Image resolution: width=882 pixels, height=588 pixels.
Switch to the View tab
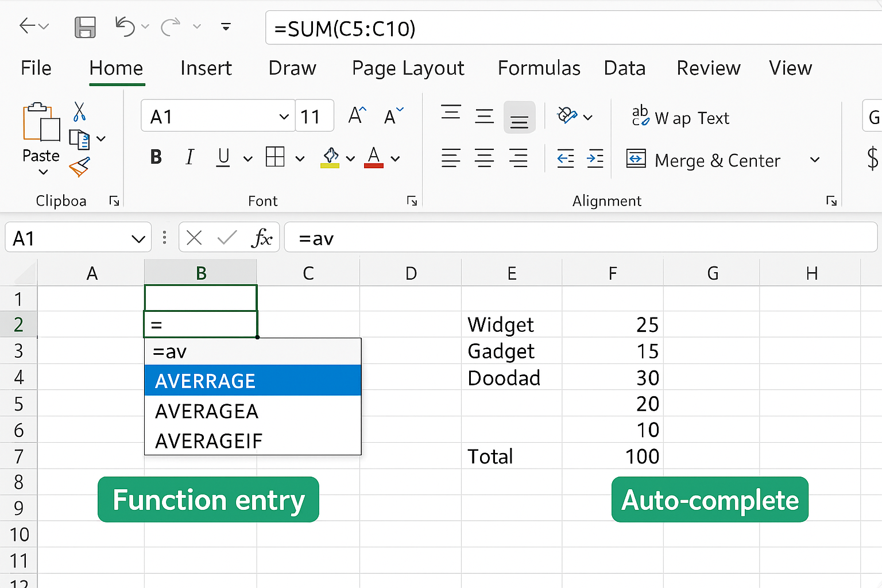[790, 68]
